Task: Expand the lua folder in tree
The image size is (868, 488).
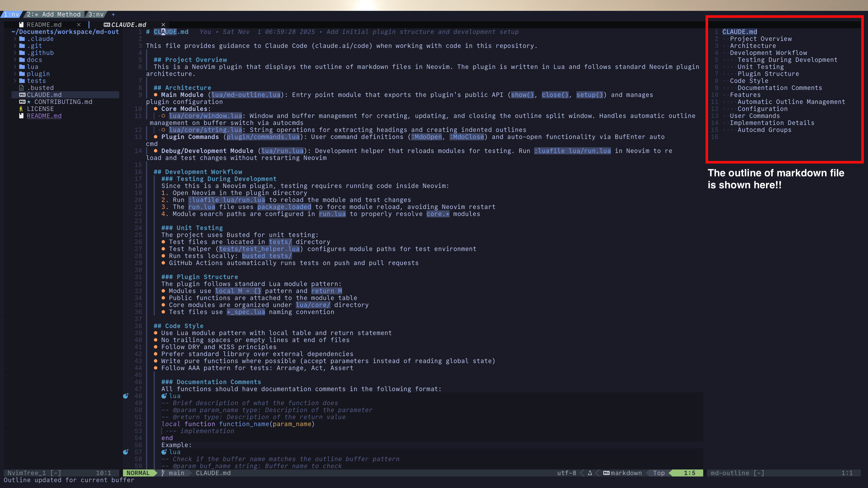Action: click(32, 67)
